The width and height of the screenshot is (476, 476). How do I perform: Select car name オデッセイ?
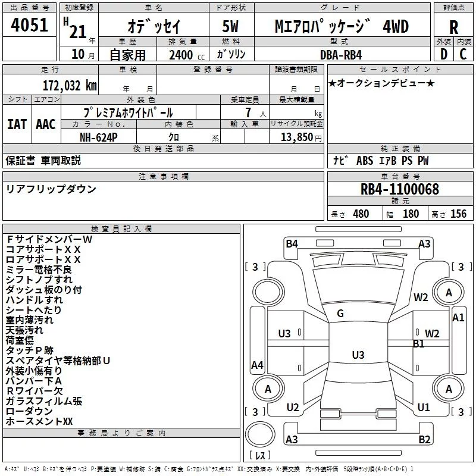(154, 26)
